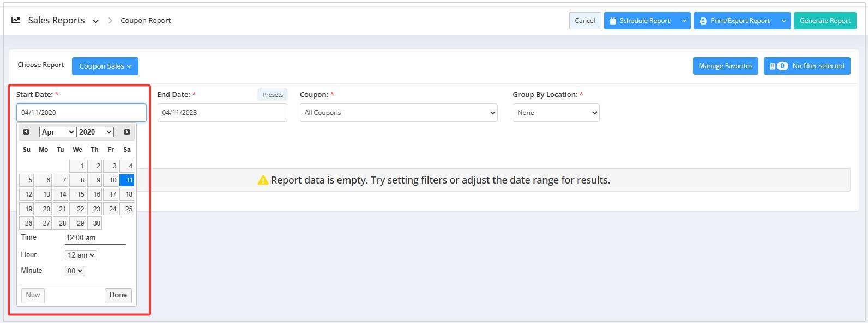Click the Sales Reports chart icon
868x323 pixels.
pos(16,20)
